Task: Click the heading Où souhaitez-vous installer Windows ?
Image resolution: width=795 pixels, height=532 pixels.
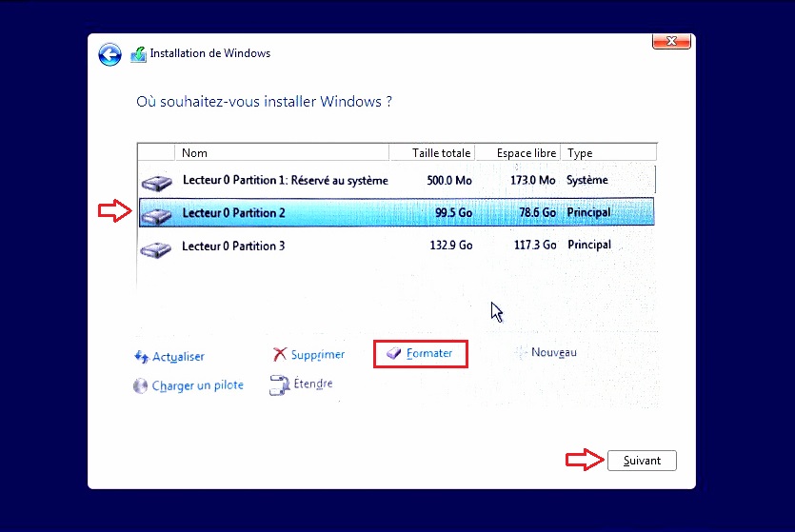Action: tap(264, 101)
